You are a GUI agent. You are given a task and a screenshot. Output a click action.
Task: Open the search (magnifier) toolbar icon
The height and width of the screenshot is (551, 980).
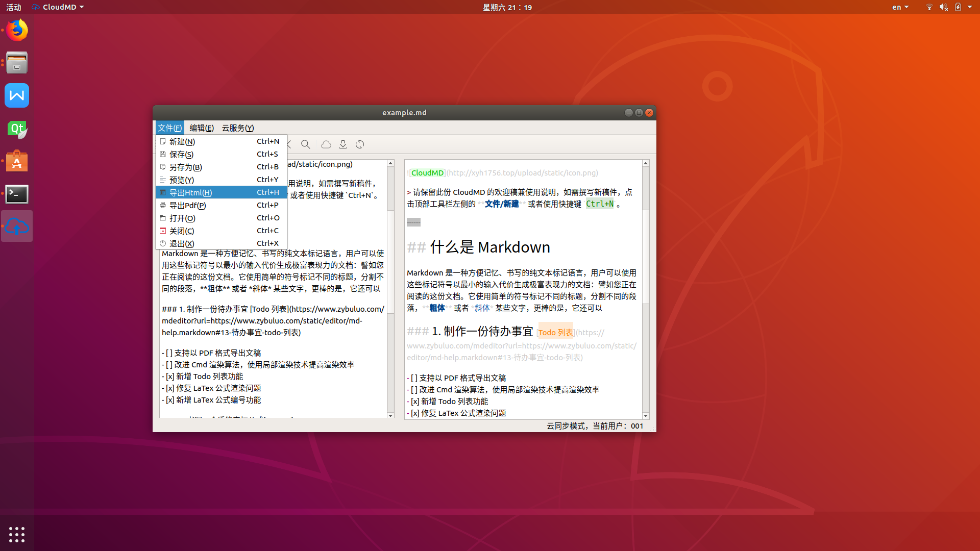point(305,144)
